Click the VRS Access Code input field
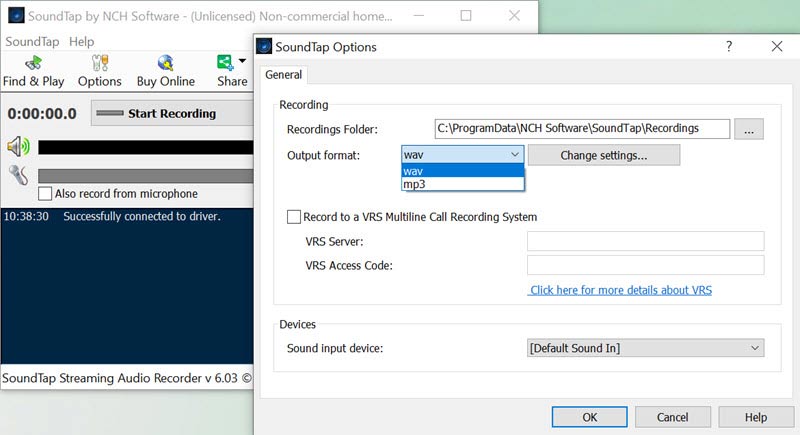 (x=645, y=265)
